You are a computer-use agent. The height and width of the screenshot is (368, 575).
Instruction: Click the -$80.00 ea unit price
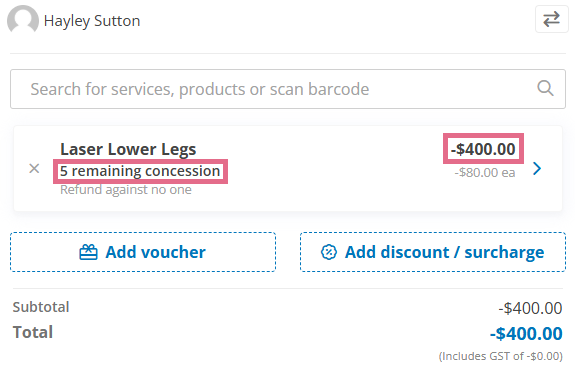(x=485, y=172)
